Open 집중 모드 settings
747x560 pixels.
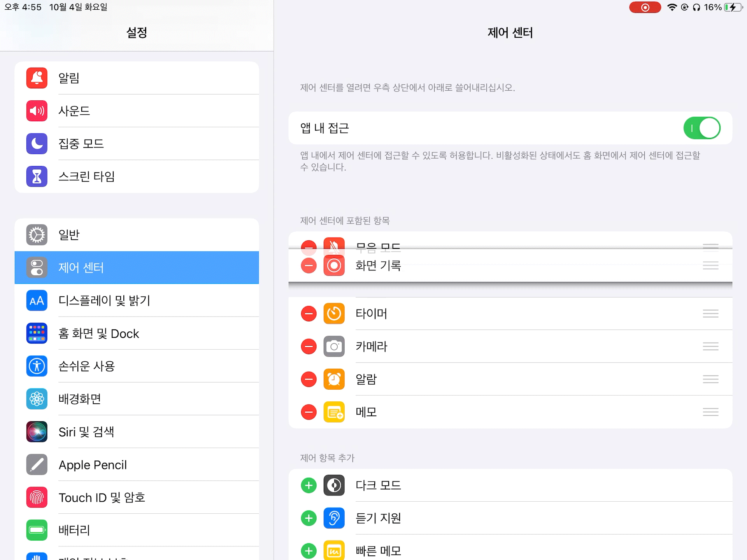pyautogui.click(x=137, y=143)
